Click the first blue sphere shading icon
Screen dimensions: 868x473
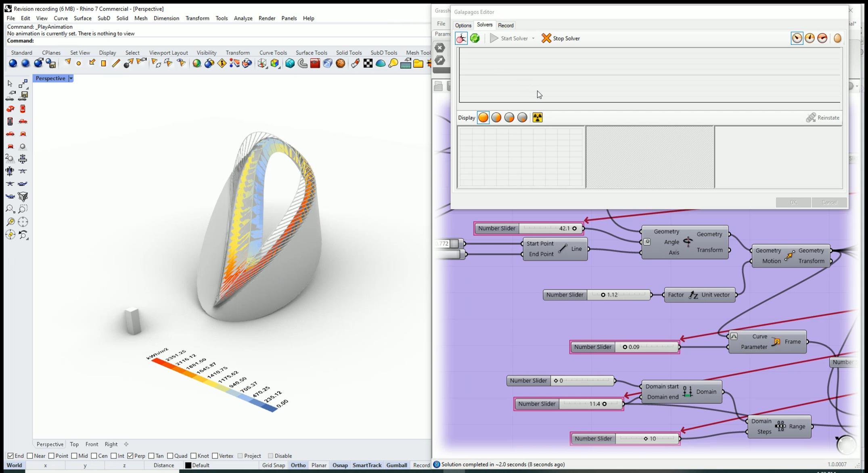13,63
